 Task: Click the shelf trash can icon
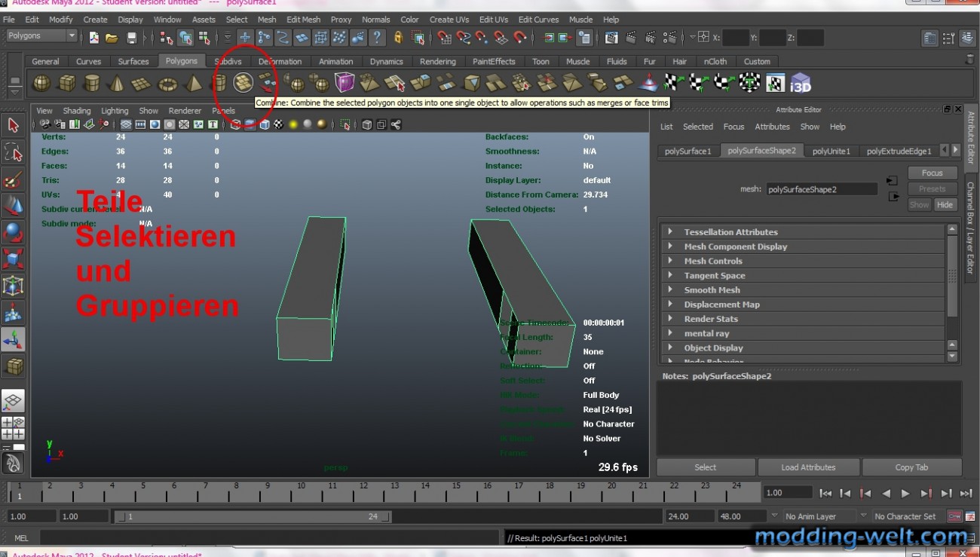tap(969, 59)
